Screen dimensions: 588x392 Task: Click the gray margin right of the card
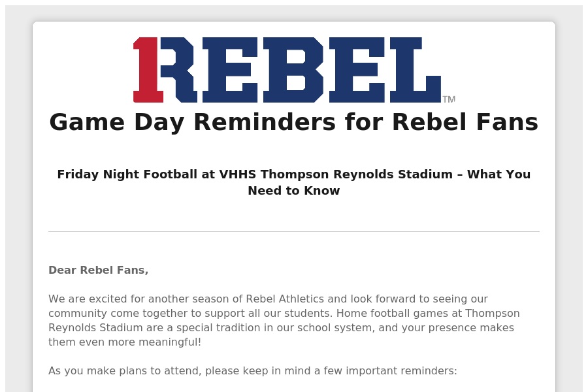tap(569, 206)
